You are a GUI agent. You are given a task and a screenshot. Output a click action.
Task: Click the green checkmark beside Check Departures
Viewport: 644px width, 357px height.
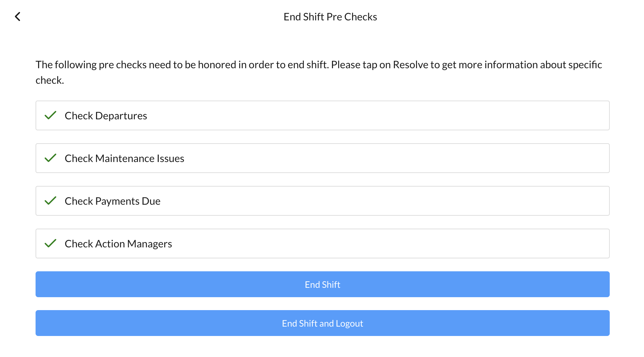point(50,115)
